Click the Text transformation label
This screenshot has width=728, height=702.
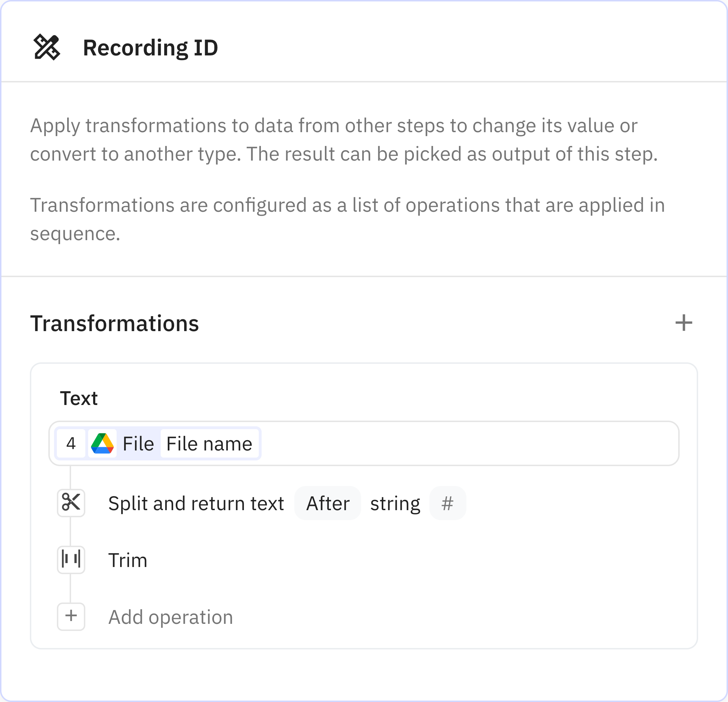click(x=79, y=398)
